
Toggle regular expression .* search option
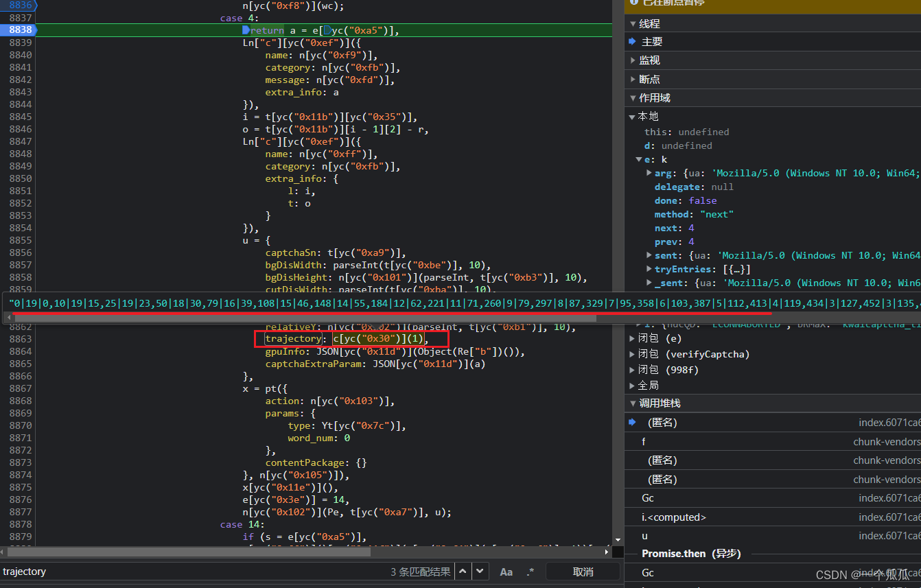click(x=530, y=572)
